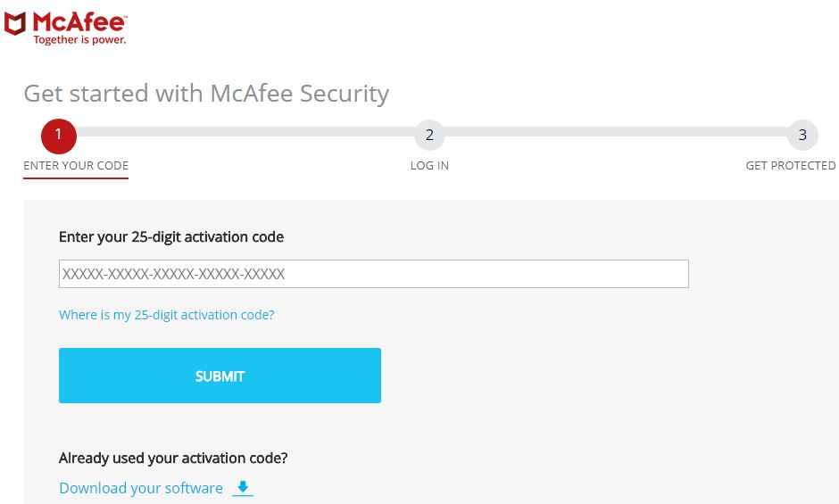The height and width of the screenshot is (504, 839).
Task: Click the McAfee wordmark text
Action: 79,22
